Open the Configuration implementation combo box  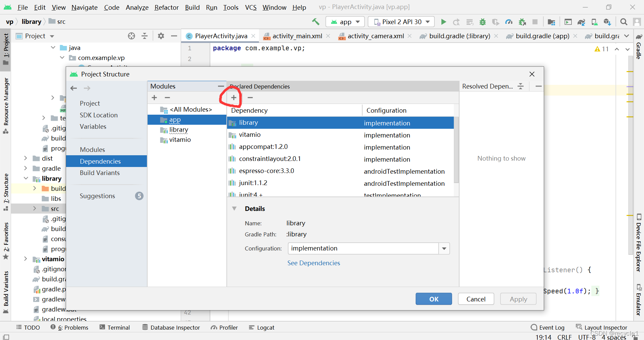(x=369, y=248)
